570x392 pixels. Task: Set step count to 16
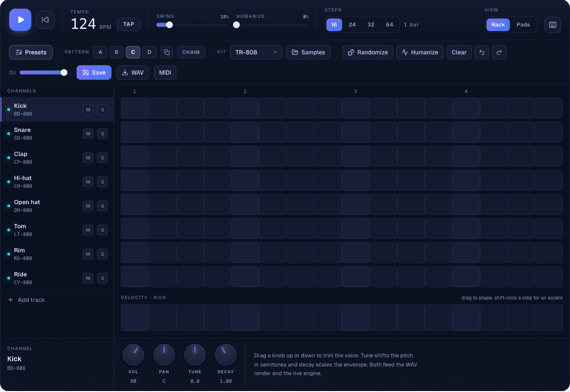point(334,25)
